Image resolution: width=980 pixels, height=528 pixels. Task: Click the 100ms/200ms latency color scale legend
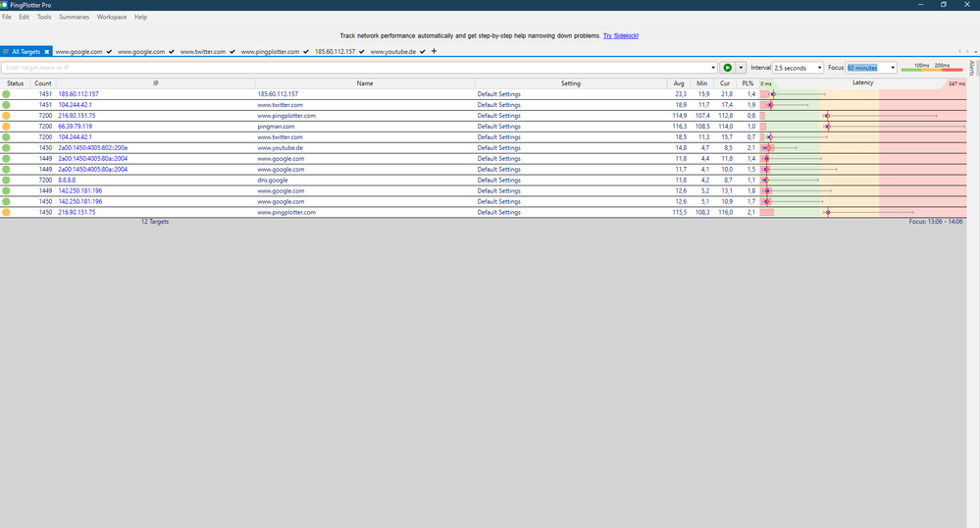tap(932, 67)
